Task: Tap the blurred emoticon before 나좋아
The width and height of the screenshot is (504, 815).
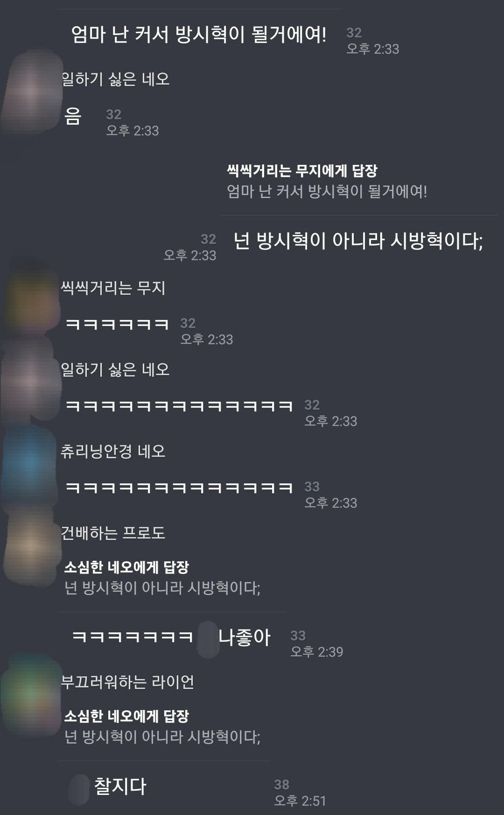Action: click(x=208, y=639)
